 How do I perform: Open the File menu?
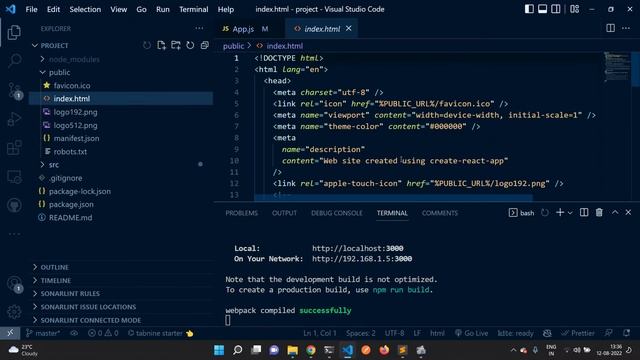31,9
